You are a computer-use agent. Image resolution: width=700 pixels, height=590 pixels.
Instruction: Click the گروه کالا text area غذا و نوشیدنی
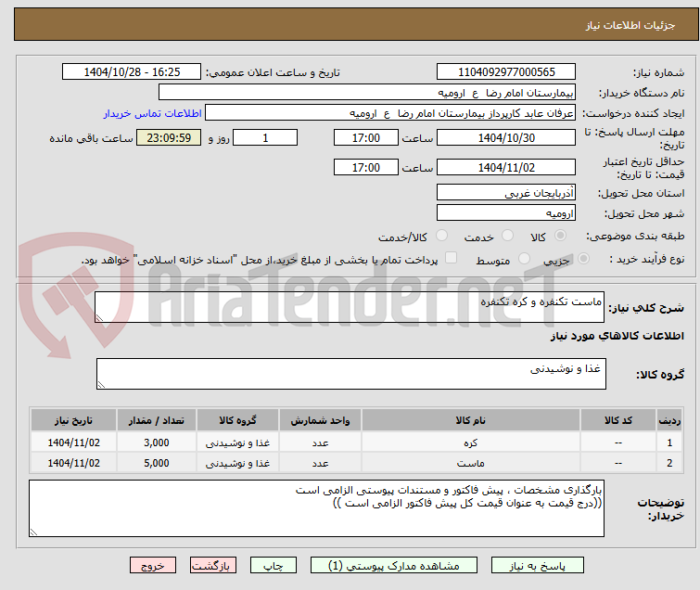(350, 374)
